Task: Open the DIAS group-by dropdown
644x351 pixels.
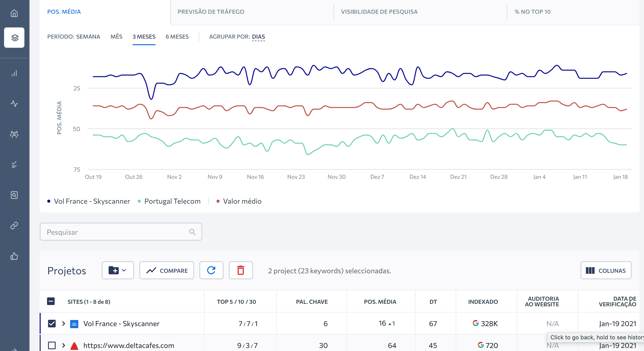Action: coord(258,37)
